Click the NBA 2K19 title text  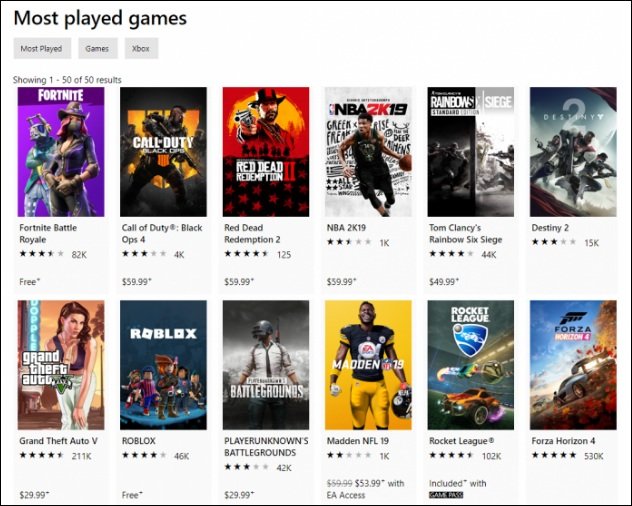click(346, 228)
